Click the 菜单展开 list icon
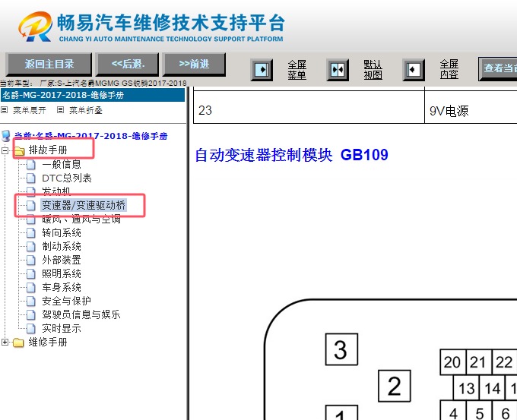This screenshot has height=420, width=517. [x=4, y=109]
